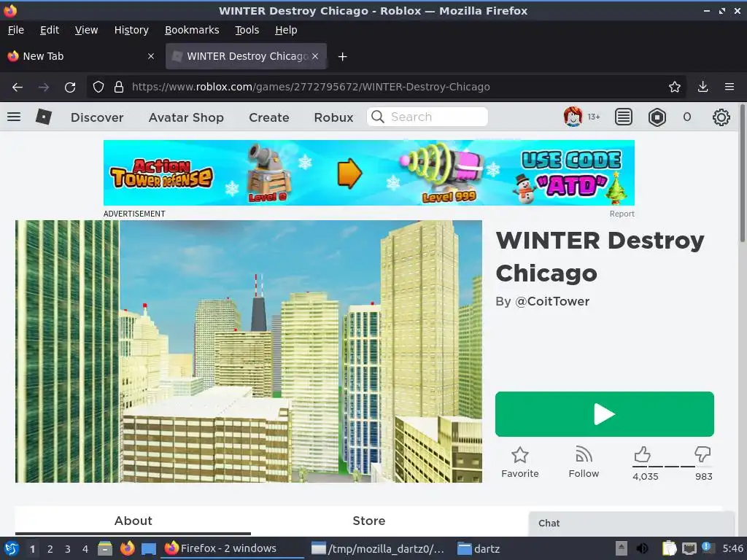The width and height of the screenshot is (747, 560).
Task: Open the avatar profile icon
Action: click(573, 117)
